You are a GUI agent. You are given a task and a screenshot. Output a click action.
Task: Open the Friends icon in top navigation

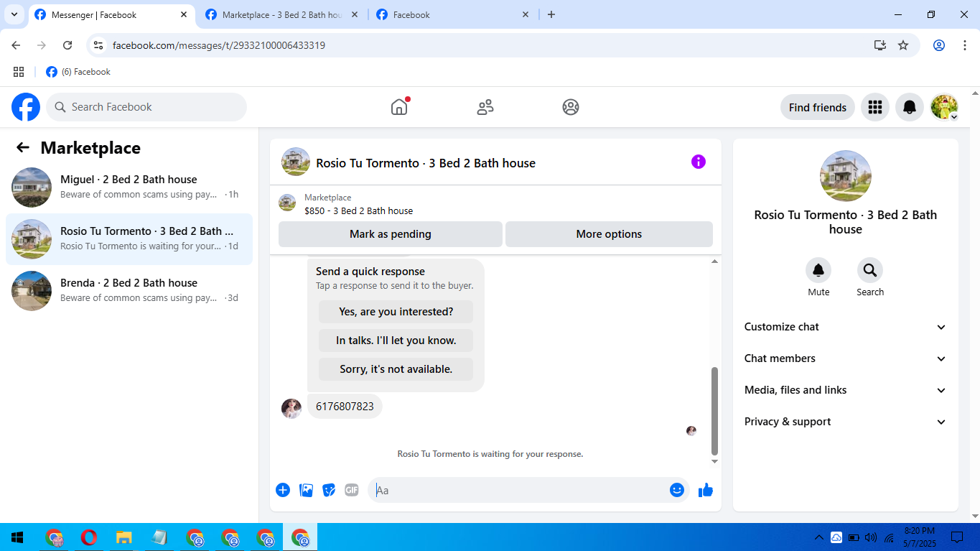pos(485,107)
